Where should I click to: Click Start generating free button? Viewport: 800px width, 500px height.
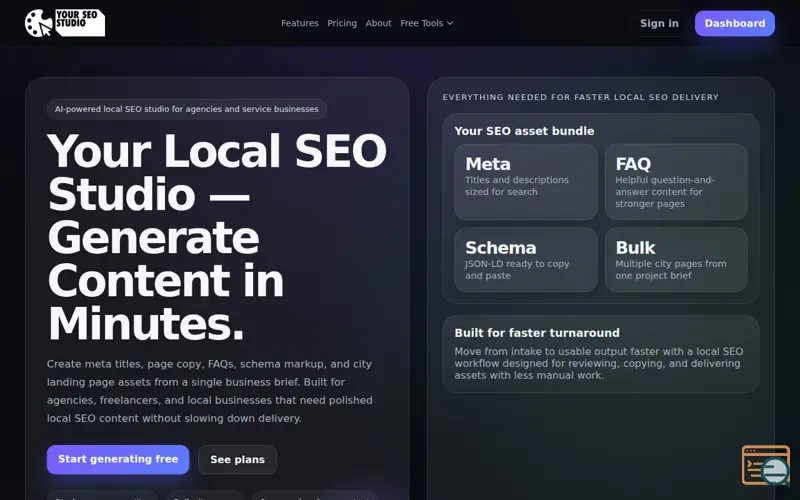tap(118, 459)
